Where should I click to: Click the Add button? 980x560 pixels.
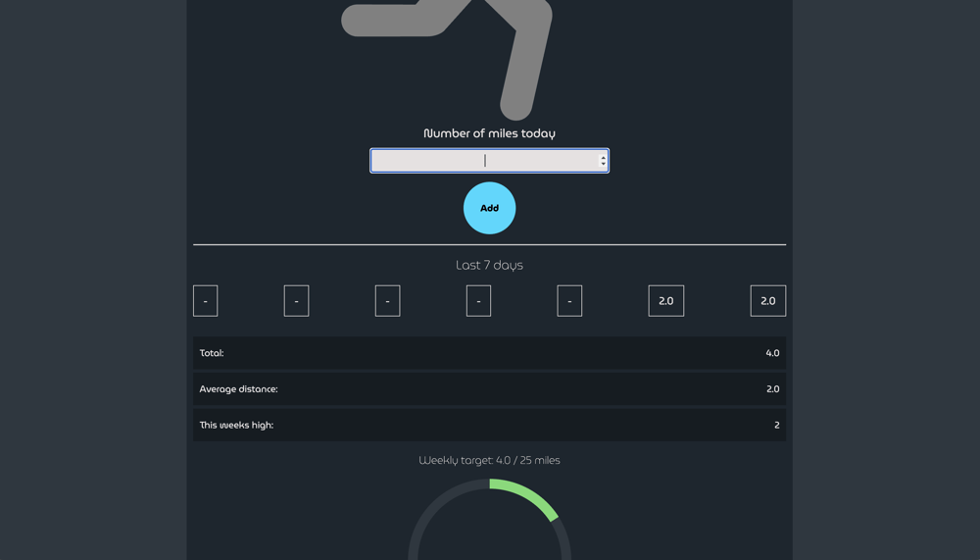coord(489,208)
